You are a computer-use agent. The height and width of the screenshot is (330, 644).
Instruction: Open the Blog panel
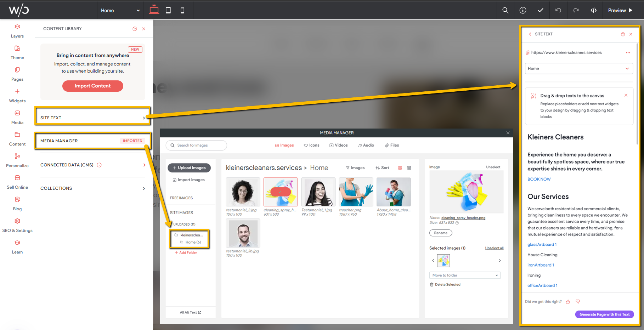point(17,204)
